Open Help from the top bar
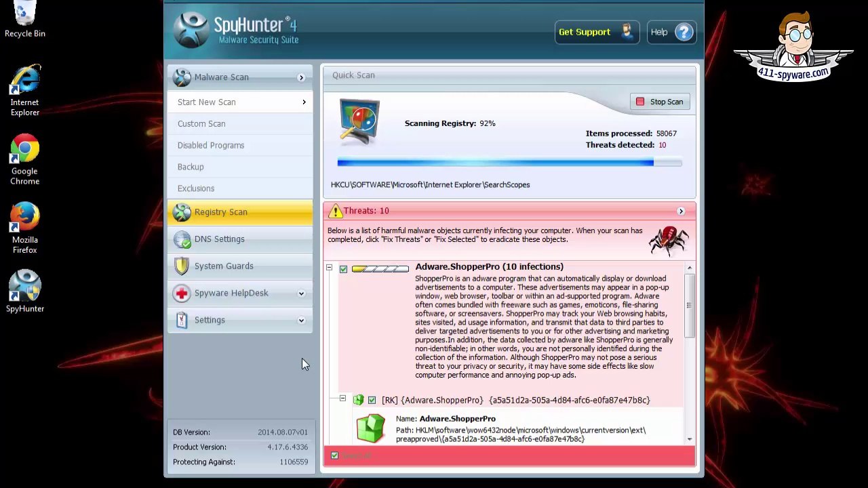Viewport: 868px width, 488px height. point(671,33)
